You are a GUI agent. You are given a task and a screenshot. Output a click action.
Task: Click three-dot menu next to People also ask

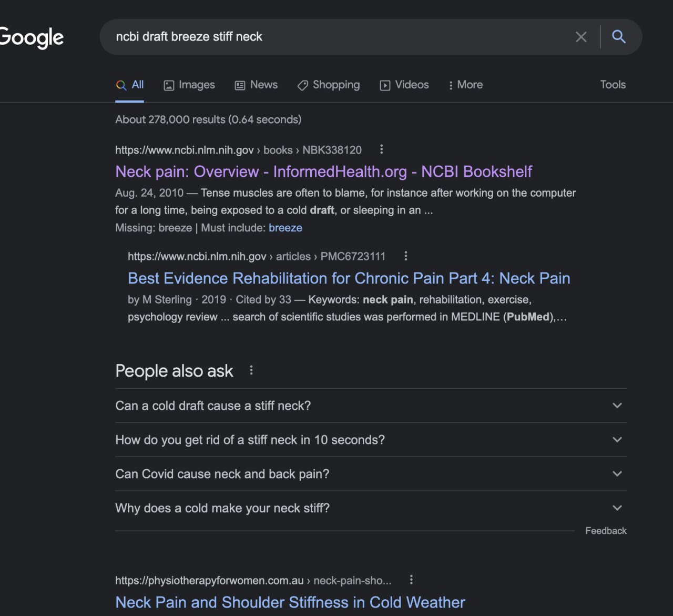(251, 370)
